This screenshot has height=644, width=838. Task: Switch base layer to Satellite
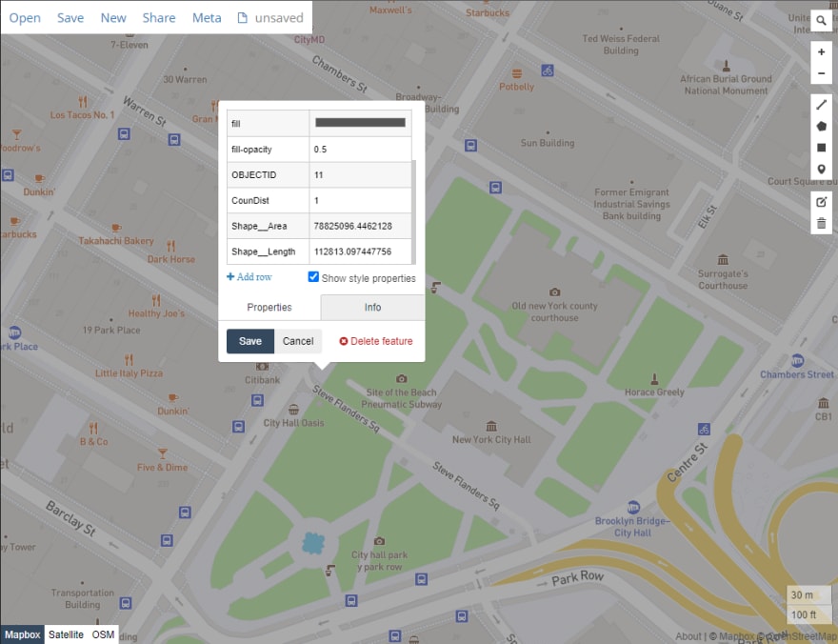point(66,634)
